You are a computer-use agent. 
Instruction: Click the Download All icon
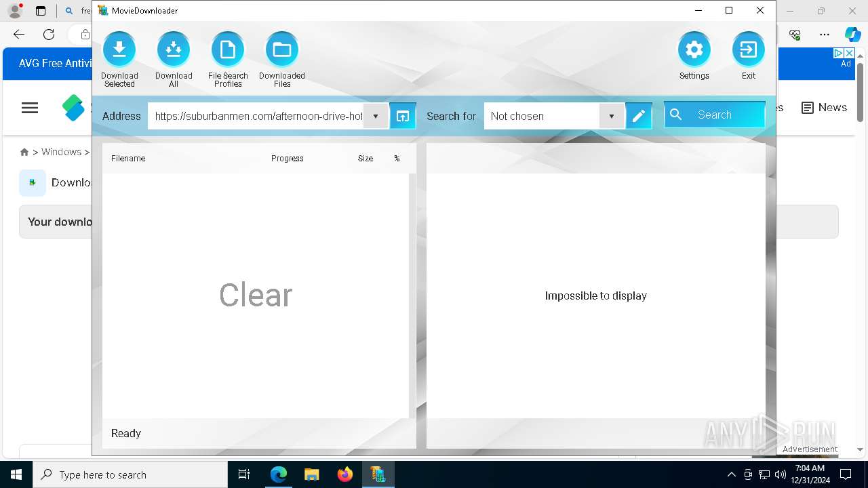(174, 49)
